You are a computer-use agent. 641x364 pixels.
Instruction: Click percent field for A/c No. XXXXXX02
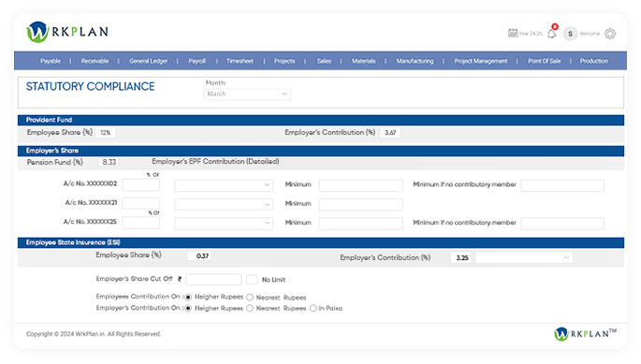click(x=140, y=185)
